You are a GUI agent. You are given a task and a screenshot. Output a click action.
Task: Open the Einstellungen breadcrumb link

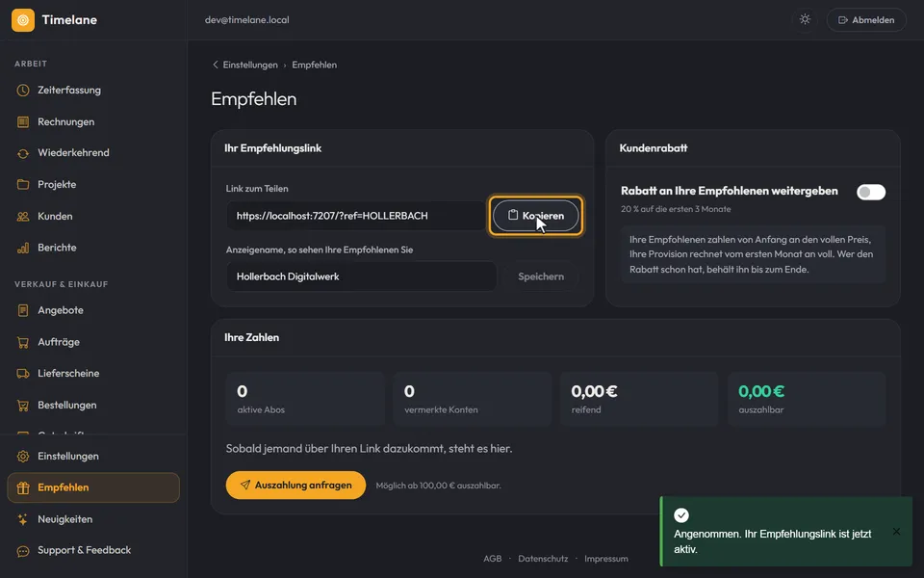click(250, 65)
